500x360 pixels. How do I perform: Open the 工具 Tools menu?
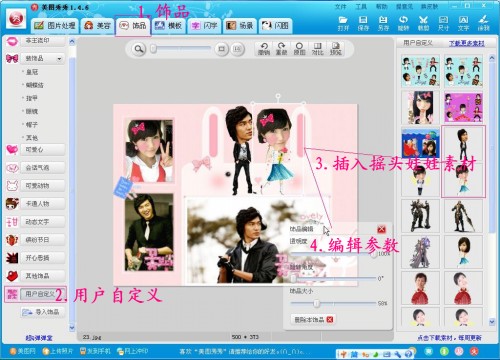[x=361, y=7]
